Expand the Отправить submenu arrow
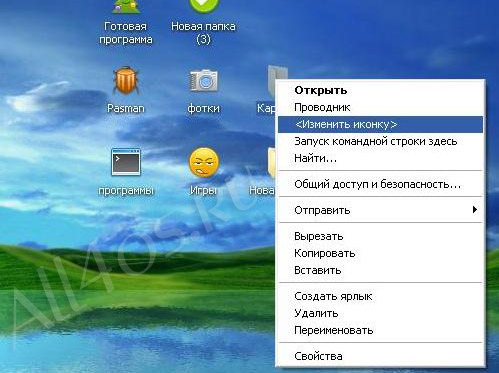 pyautogui.click(x=475, y=210)
